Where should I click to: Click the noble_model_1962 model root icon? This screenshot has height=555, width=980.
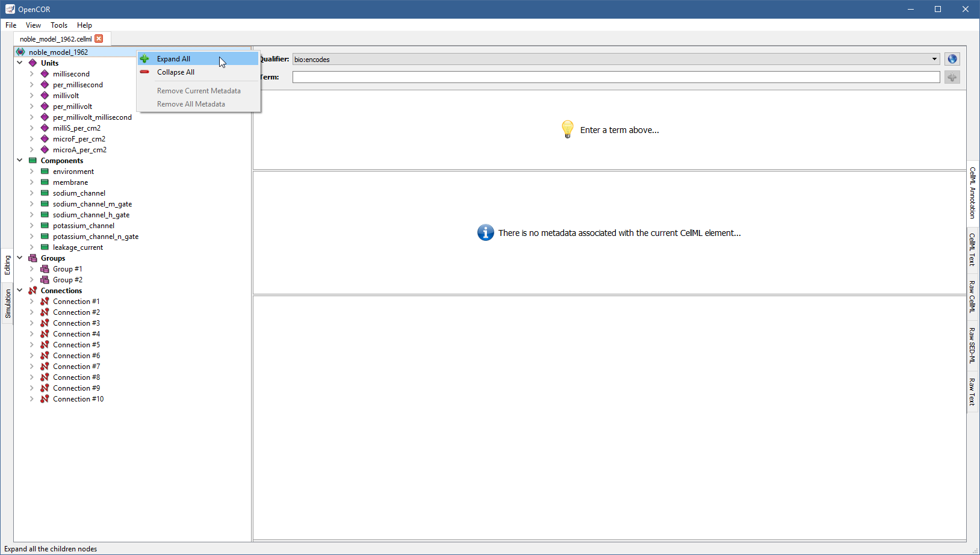(20, 52)
